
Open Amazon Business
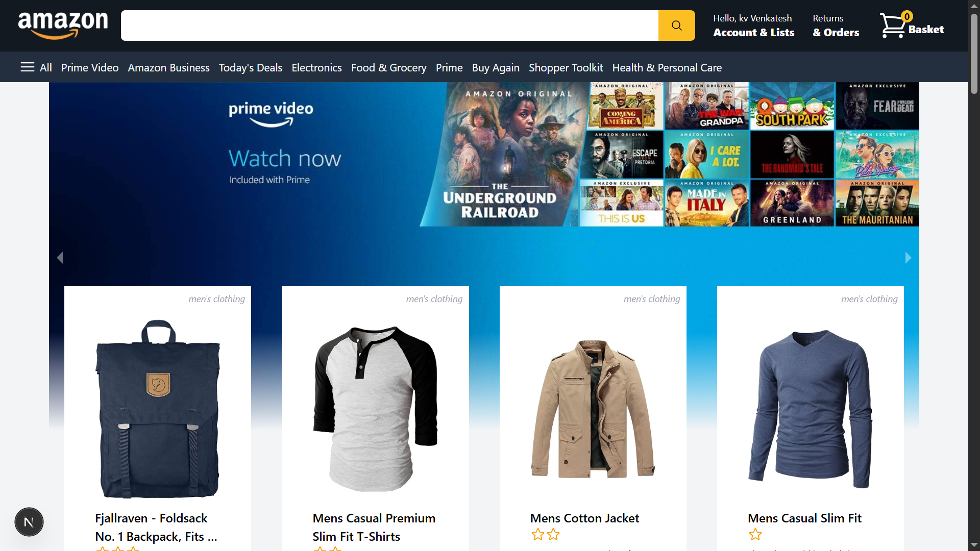point(168,67)
